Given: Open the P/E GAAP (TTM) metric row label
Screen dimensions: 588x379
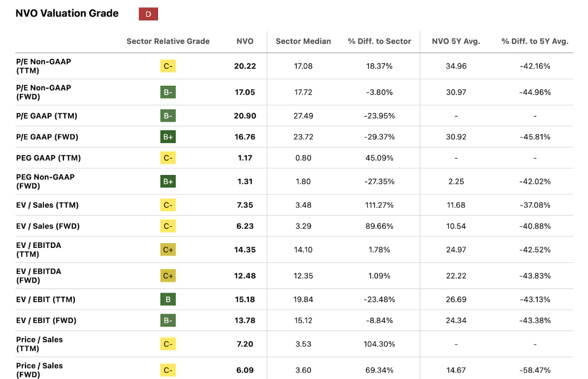Looking at the screenshot, I should click(46, 116).
